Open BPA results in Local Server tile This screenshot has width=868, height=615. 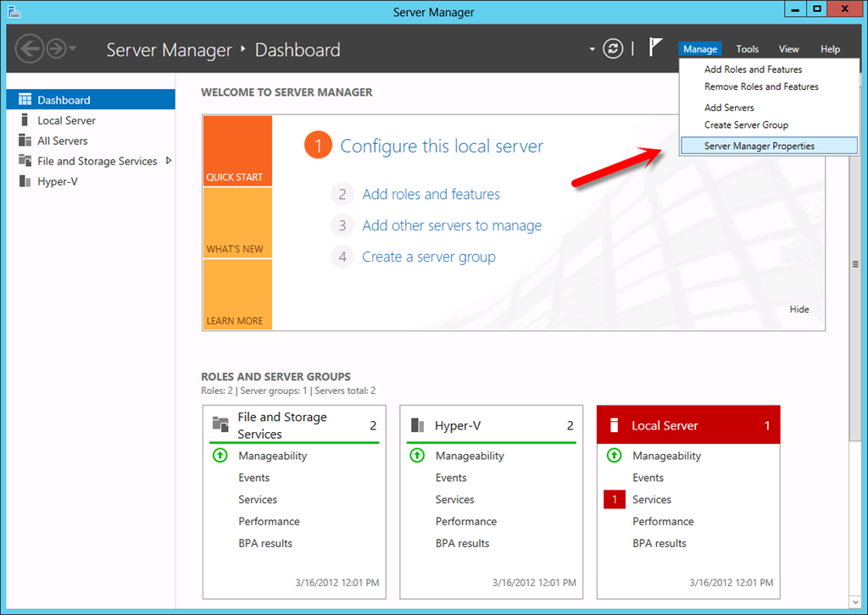point(659,544)
